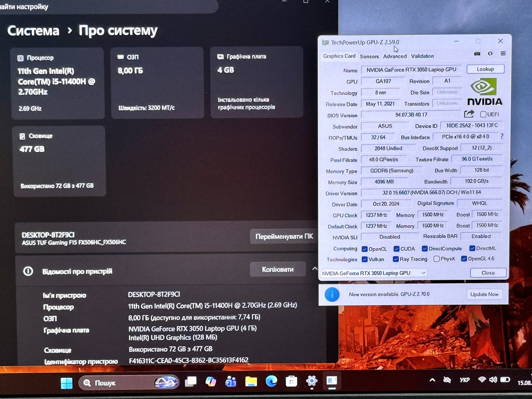
Task: Click the device identifier F416311C value
Action: (189, 360)
